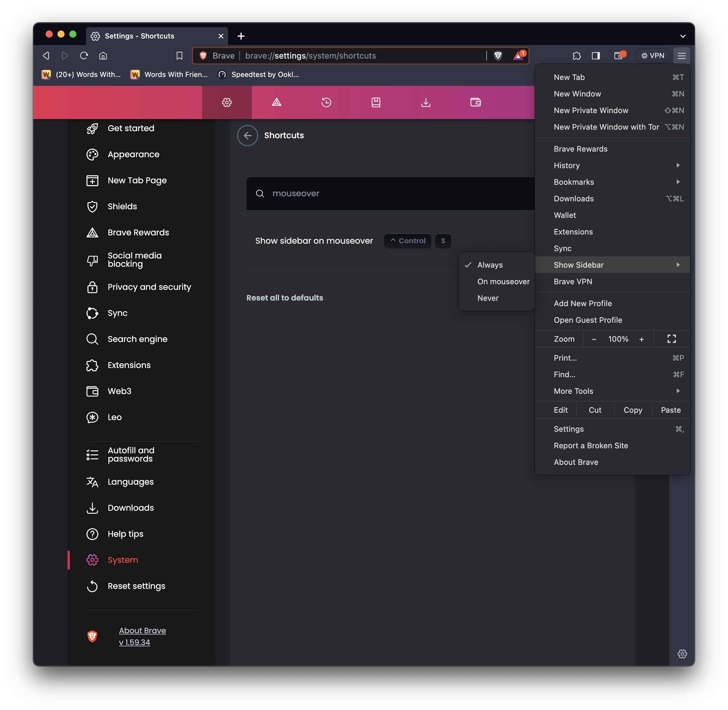Select Always sidebar option

pos(497,265)
